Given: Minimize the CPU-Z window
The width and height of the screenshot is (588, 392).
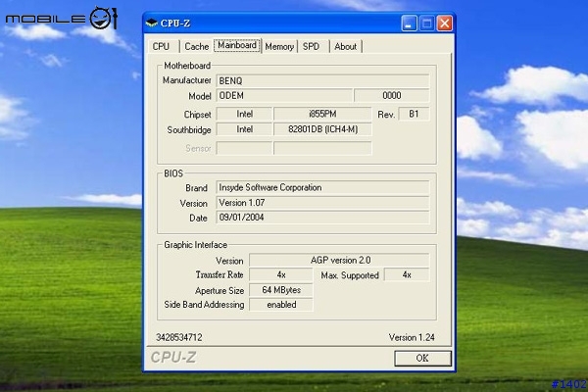Looking at the screenshot, I should tap(409, 24).
